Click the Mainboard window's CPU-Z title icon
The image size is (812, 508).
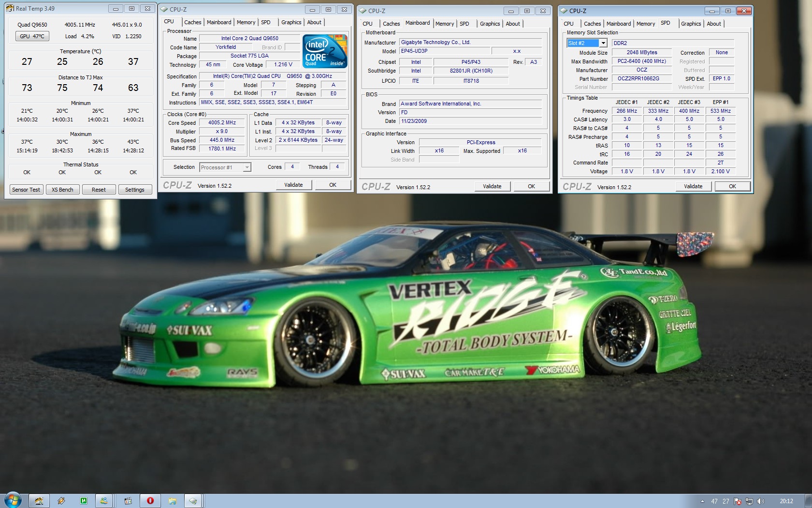click(363, 11)
